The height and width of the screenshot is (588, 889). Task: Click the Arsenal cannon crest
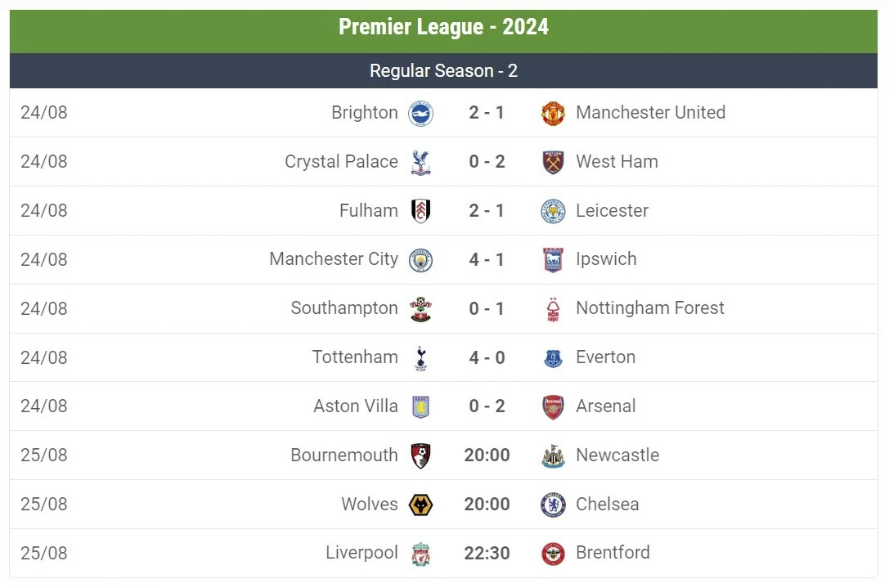tap(552, 406)
